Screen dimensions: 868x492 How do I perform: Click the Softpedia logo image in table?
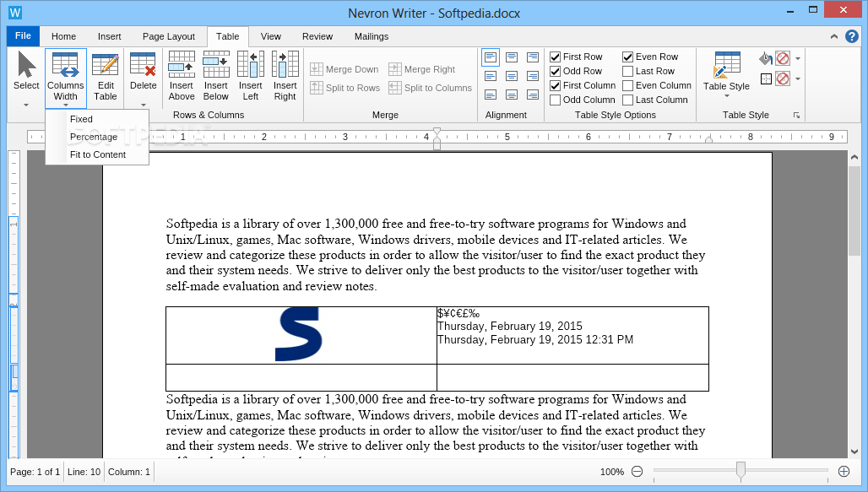click(x=299, y=334)
